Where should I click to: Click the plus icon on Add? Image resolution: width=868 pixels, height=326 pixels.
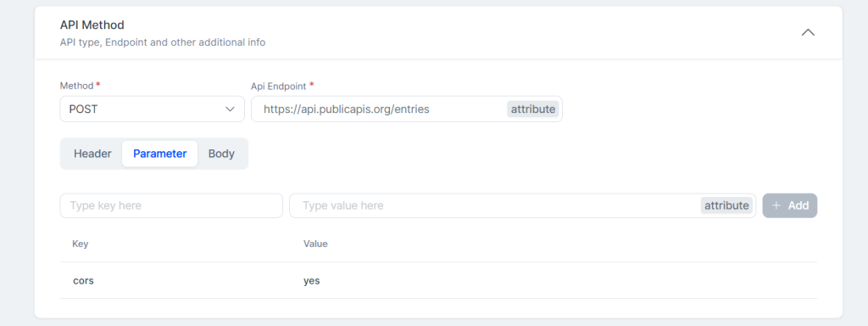[776, 205]
